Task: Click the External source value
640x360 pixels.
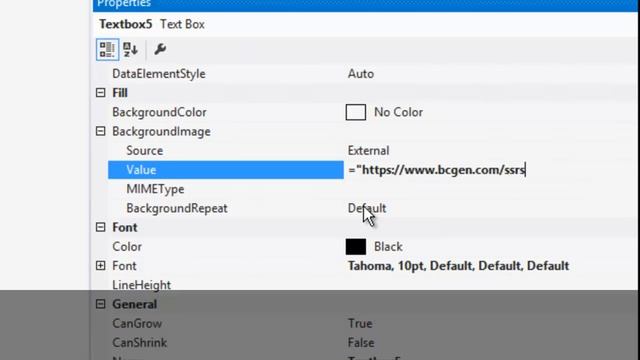Action: 368,151
